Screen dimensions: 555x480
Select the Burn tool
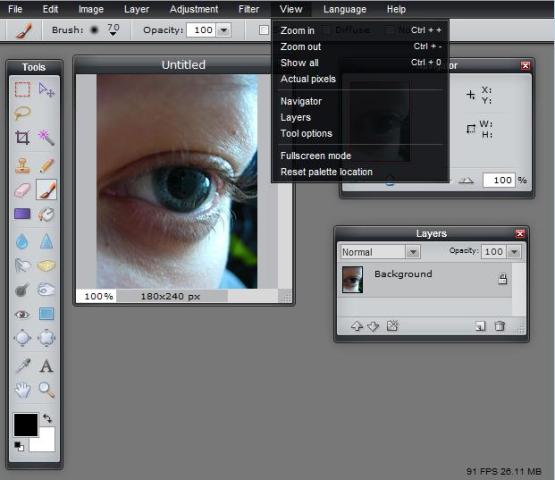[46, 290]
